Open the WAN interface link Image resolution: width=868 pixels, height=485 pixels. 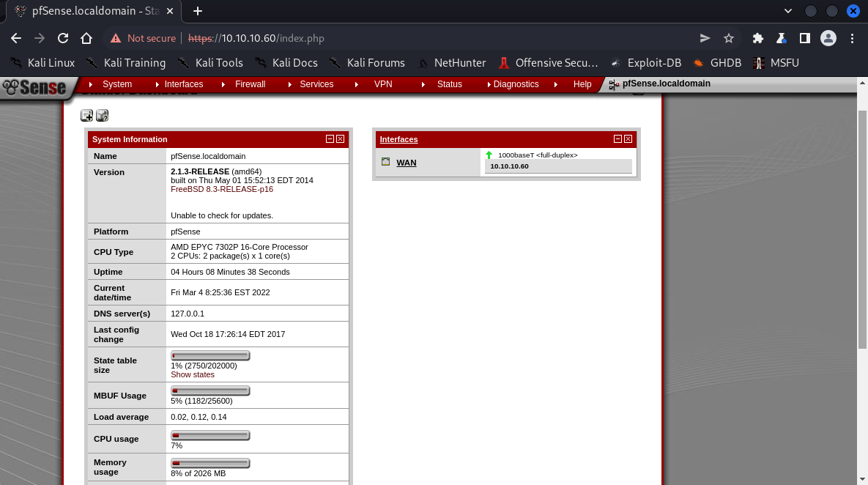click(407, 163)
